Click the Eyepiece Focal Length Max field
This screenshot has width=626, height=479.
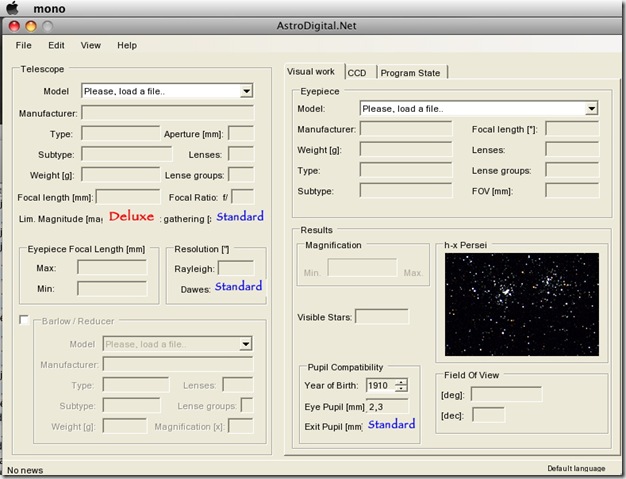coord(112,268)
